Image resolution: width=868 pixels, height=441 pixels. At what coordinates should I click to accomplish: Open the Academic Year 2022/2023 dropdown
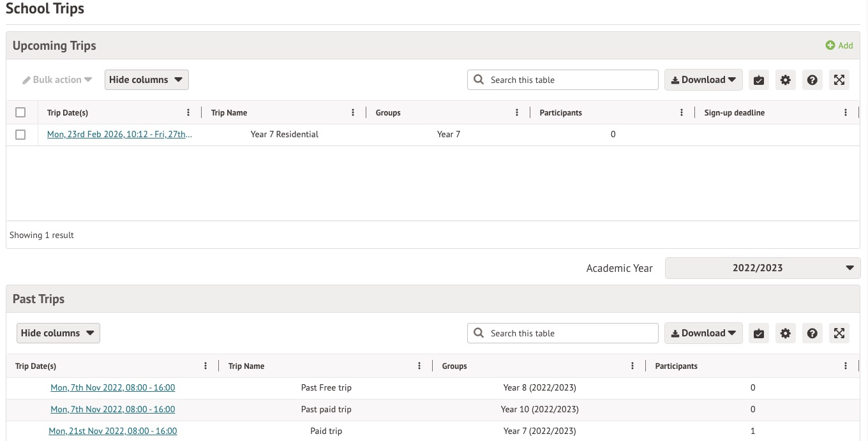click(x=762, y=268)
